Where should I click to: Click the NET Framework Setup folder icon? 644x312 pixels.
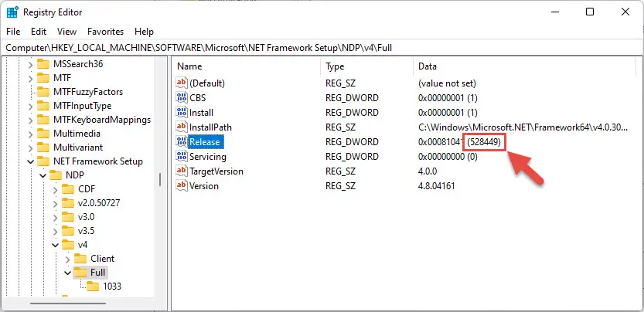click(43, 161)
